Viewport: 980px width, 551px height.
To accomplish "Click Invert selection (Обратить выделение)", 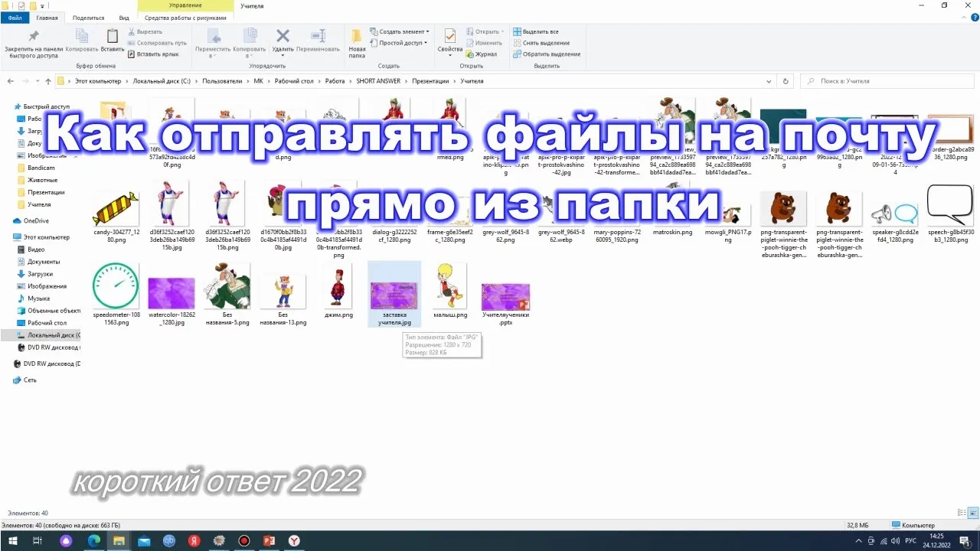I will [x=547, y=54].
